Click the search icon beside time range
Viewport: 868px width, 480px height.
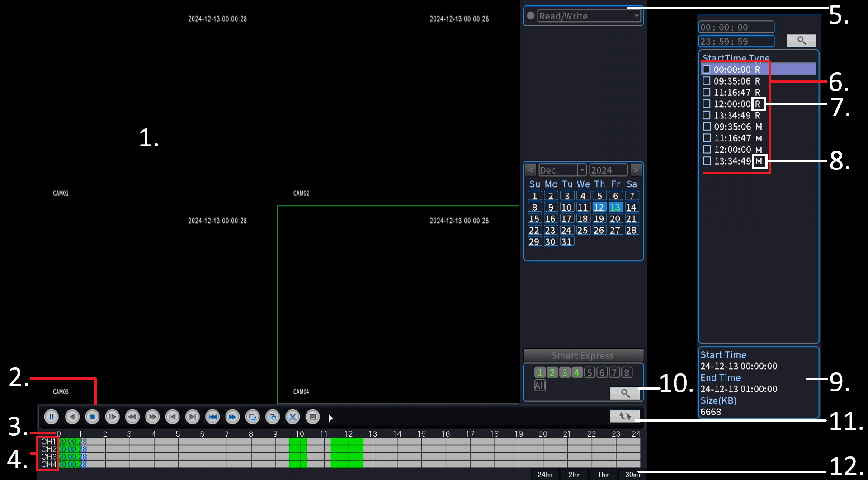pyautogui.click(x=801, y=41)
